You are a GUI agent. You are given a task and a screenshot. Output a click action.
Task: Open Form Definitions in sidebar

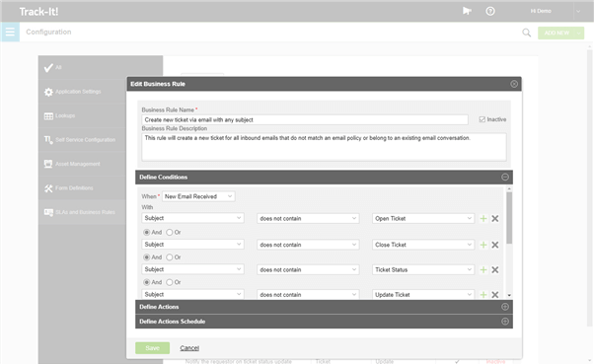tap(82, 187)
